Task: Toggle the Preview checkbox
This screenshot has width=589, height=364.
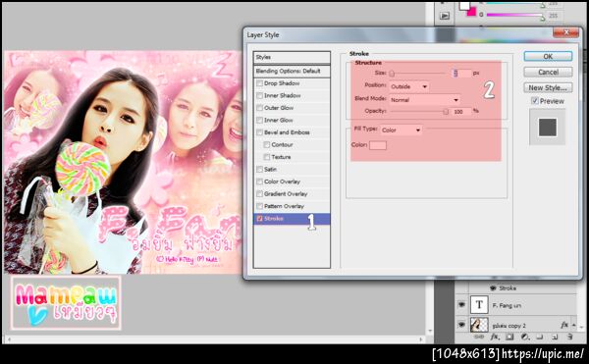Action: [535, 101]
